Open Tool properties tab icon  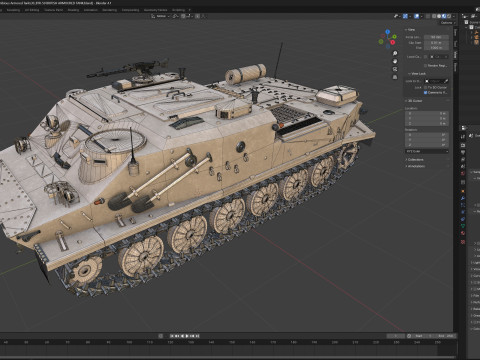[x=463, y=137]
